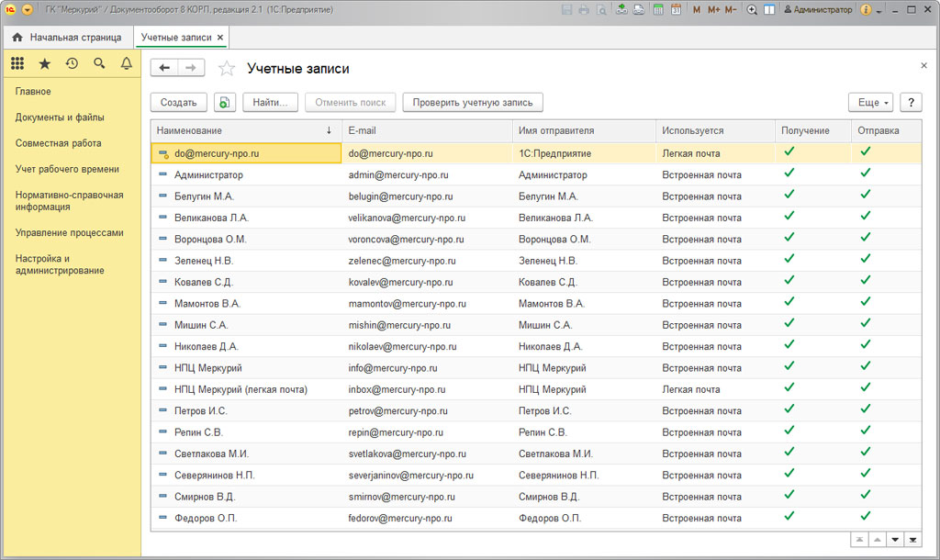The height and width of the screenshot is (560, 940).
Task: Open notifications bell icon
Action: [127, 63]
